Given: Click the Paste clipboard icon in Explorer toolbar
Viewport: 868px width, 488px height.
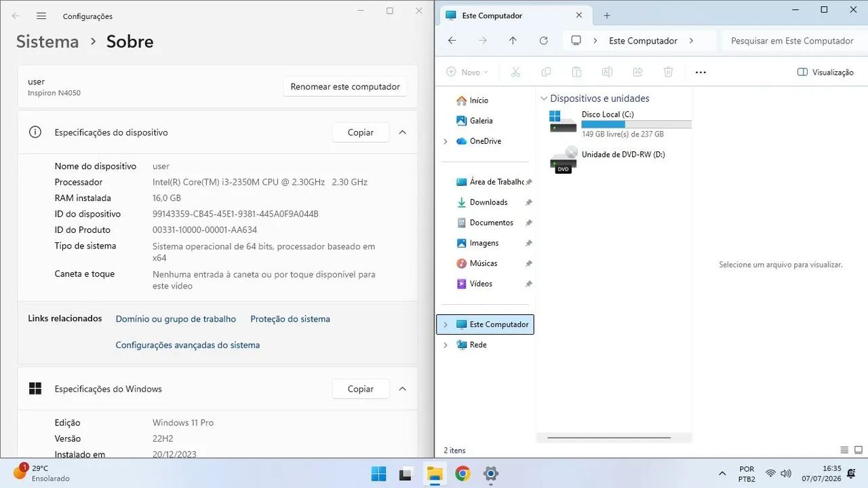Looking at the screenshot, I should tap(576, 72).
